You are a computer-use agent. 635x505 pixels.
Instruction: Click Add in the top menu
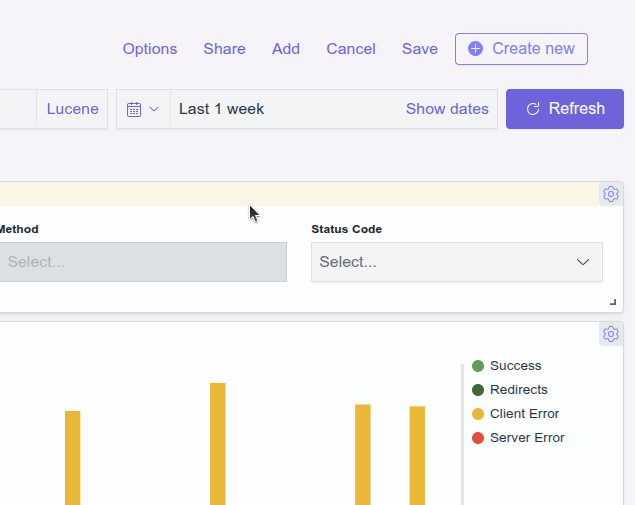click(286, 49)
